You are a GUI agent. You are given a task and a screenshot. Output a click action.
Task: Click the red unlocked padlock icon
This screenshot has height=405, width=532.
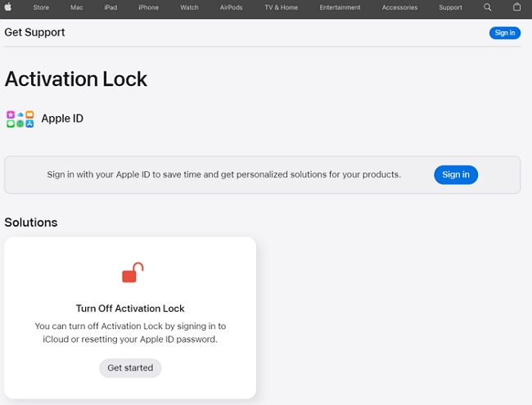[x=133, y=272]
